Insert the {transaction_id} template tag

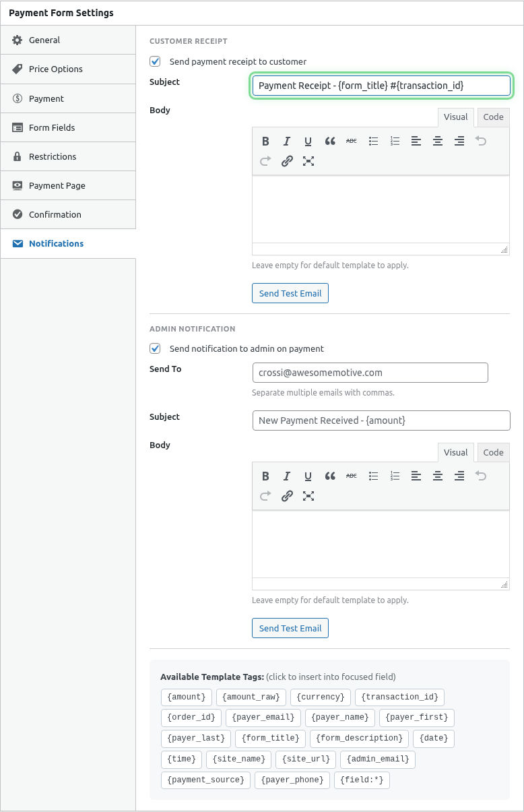399,697
